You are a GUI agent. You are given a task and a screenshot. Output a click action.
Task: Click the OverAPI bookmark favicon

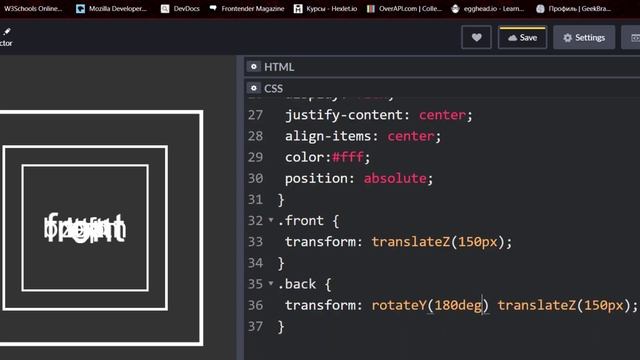[x=371, y=9]
